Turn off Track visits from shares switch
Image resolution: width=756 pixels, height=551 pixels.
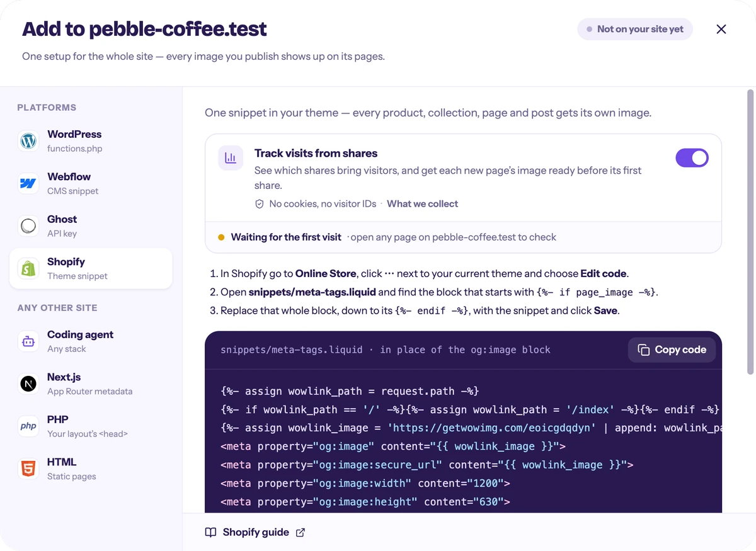(x=692, y=158)
